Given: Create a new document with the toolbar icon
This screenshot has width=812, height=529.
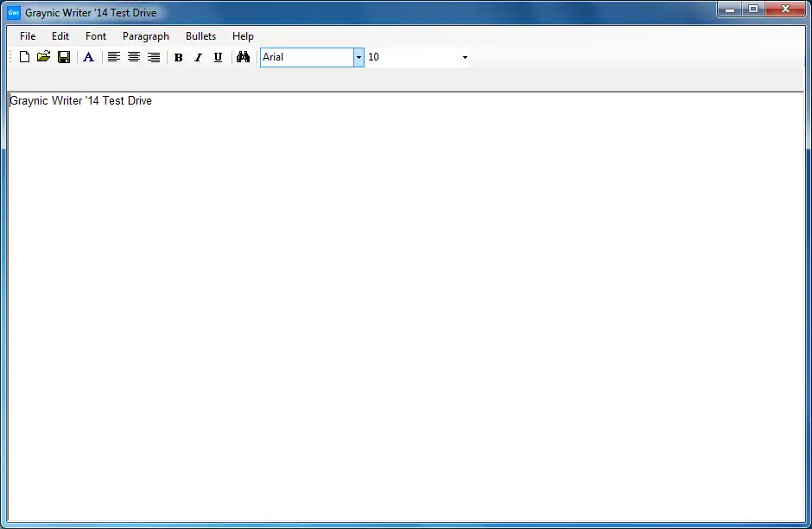Looking at the screenshot, I should coord(24,57).
